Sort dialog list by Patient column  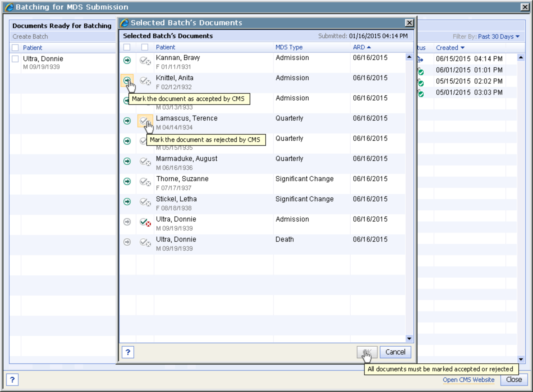coord(165,47)
